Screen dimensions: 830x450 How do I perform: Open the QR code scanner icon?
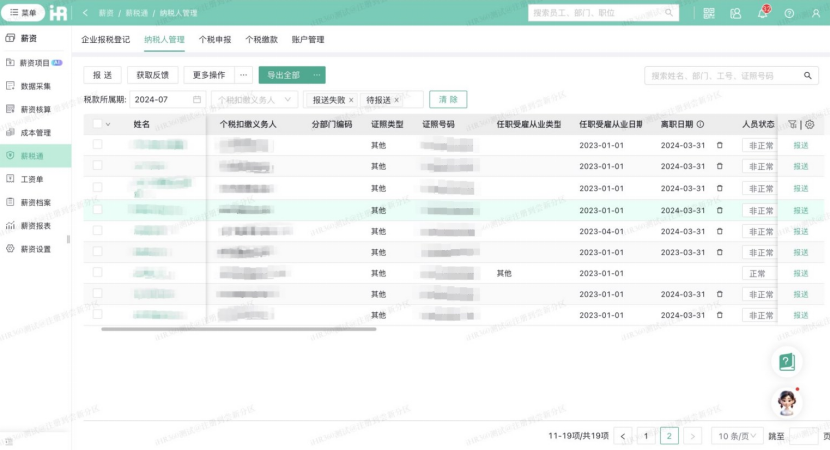pos(709,13)
